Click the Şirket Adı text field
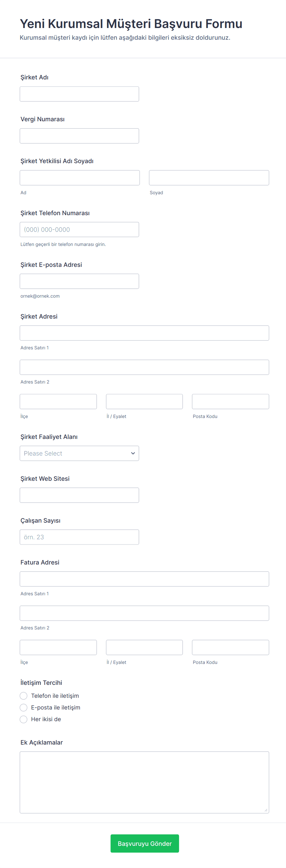This screenshot has height=868, width=286. [x=79, y=94]
